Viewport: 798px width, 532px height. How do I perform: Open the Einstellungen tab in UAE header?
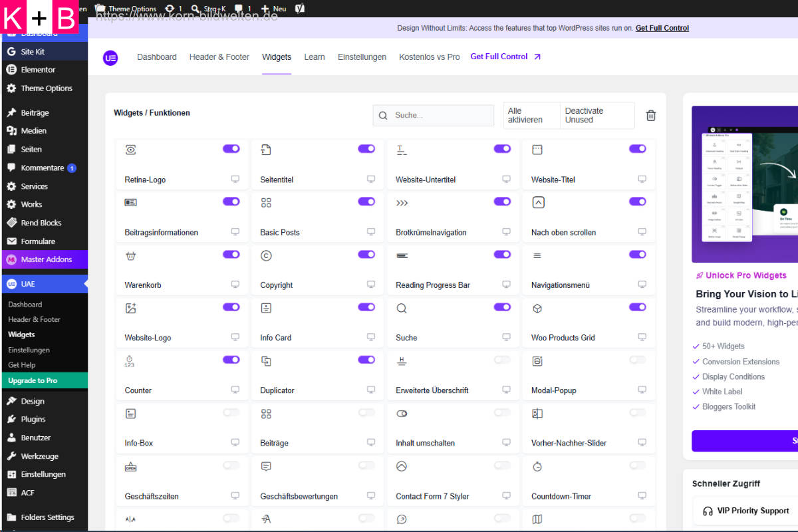point(362,57)
